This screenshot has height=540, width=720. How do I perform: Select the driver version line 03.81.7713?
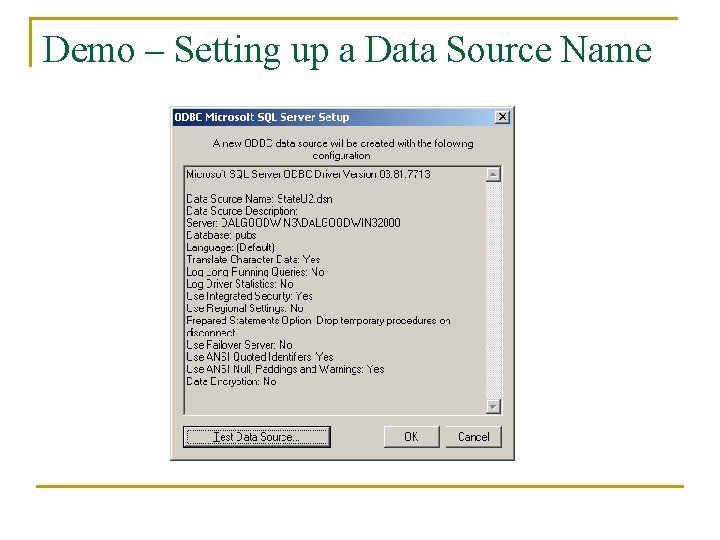pyautogui.click(x=308, y=174)
